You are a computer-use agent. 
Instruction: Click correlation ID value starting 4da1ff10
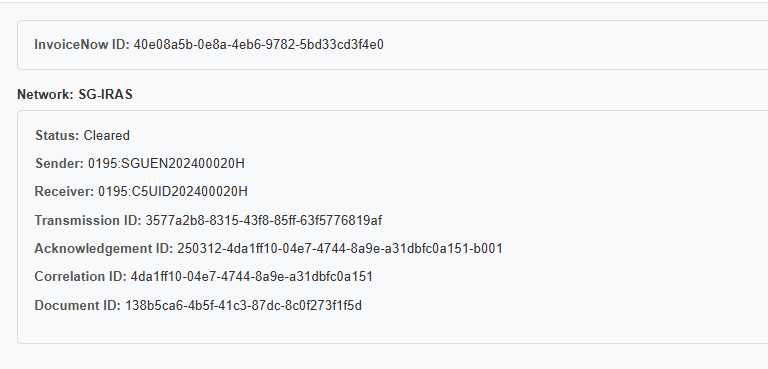(x=252, y=276)
